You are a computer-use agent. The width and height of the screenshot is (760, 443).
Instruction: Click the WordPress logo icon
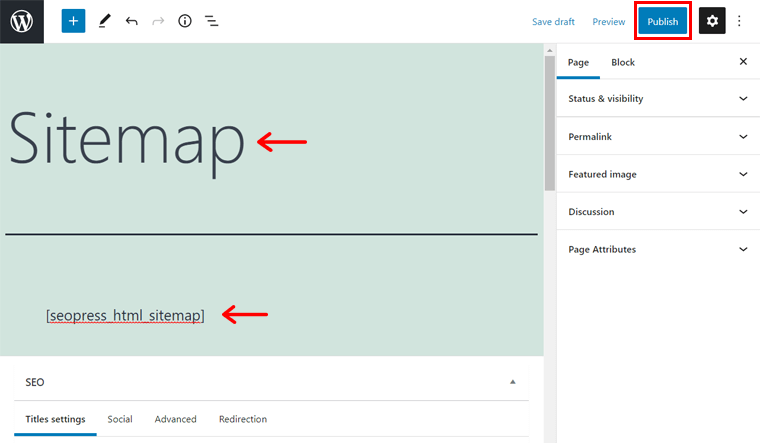(22, 21)
